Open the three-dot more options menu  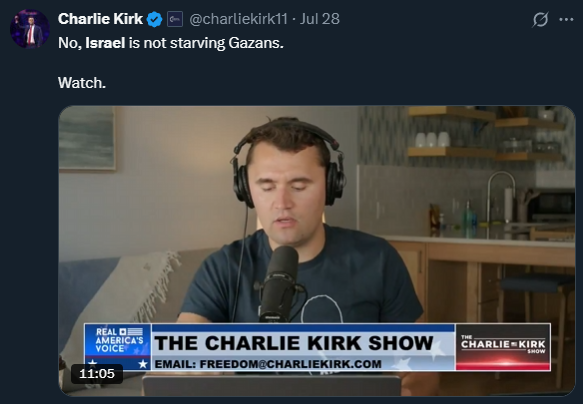tap(566, 19)
